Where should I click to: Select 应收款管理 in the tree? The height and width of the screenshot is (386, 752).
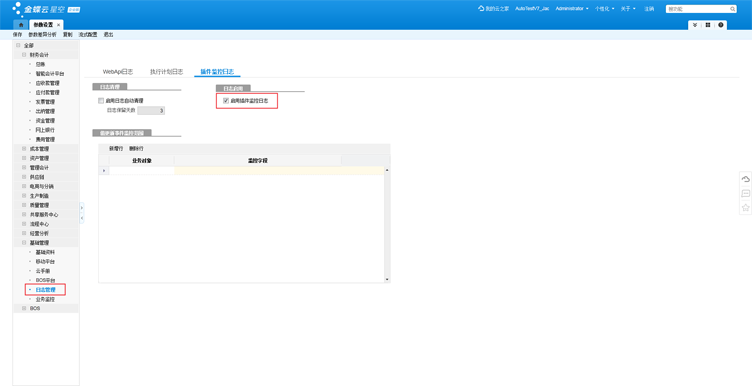tap(47, 83)
